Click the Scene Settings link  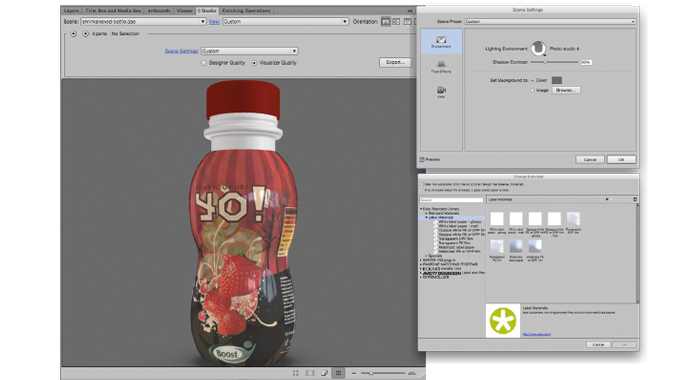tap(181, 51)
